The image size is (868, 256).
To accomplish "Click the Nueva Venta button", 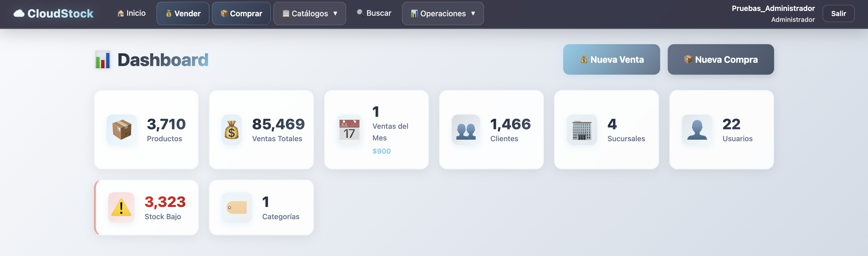I will [x=611, y=59].
